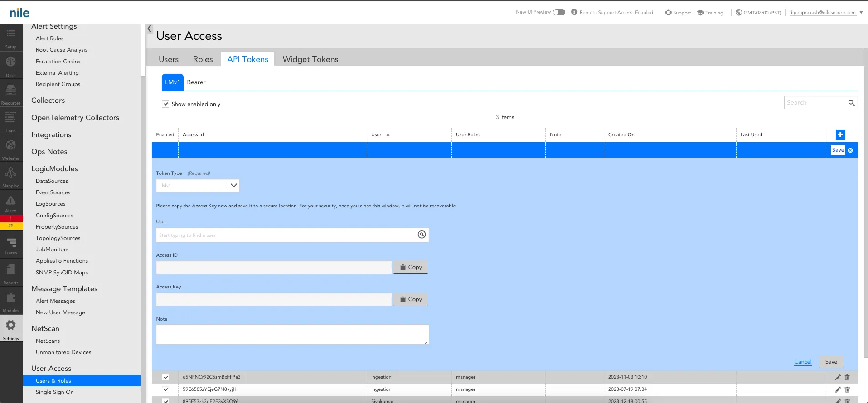
Task: Copy the Access ID
Action: (x=411, y=267)
